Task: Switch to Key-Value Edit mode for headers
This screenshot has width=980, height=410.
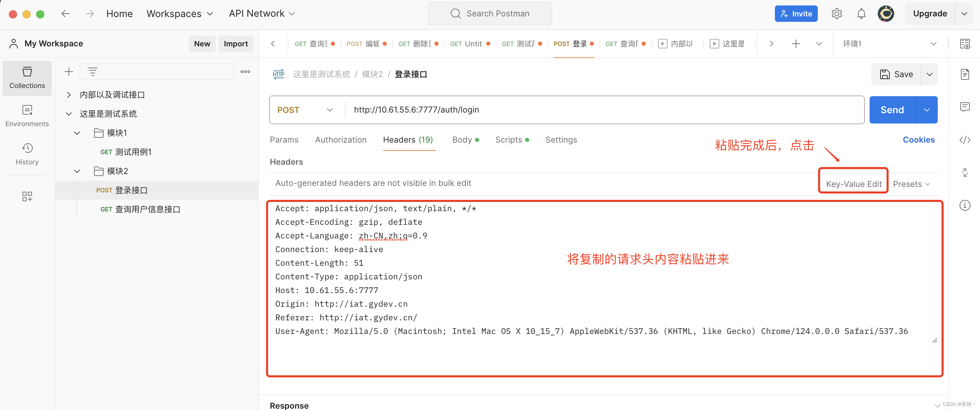Action: (x=853, y=184)
